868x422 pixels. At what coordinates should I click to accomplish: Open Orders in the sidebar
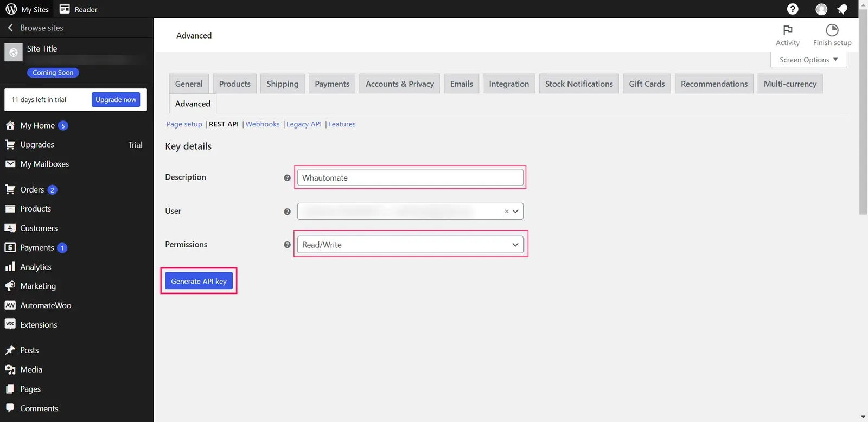pyautogui.click(x=32, y=189)
